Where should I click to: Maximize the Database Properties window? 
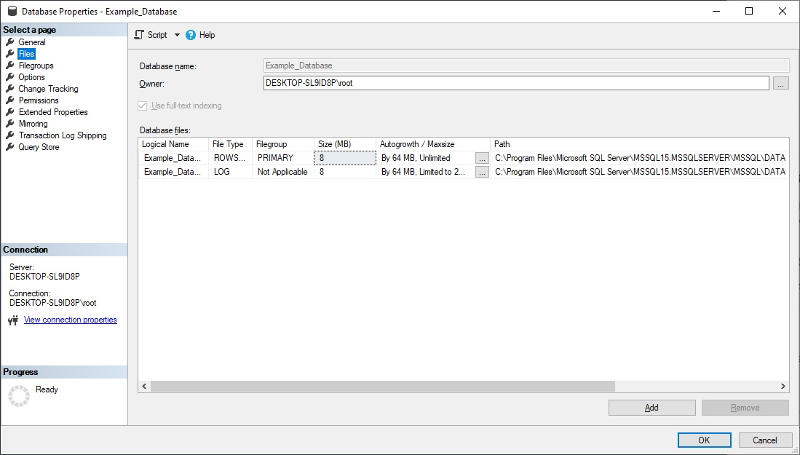coord(749,11)
